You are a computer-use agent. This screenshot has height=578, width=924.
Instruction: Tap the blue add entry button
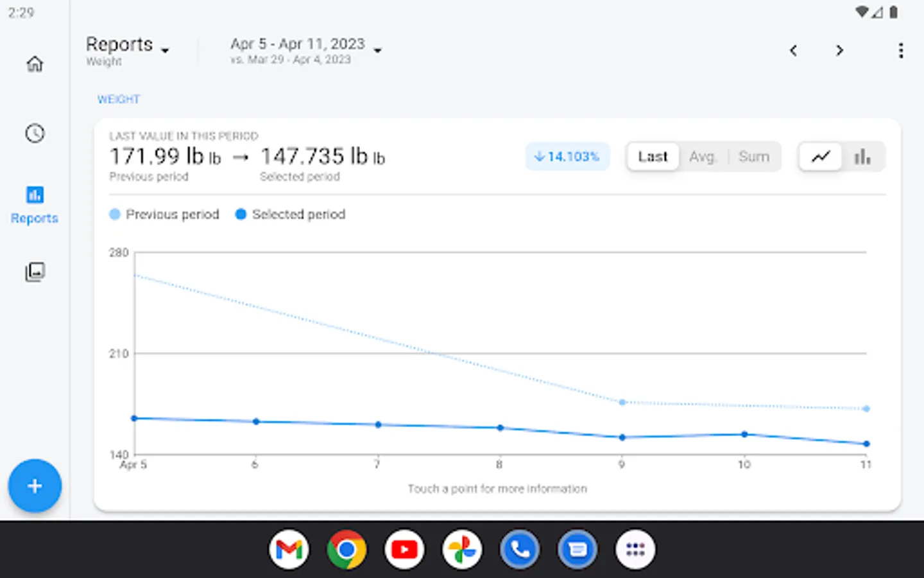point(35,486)
